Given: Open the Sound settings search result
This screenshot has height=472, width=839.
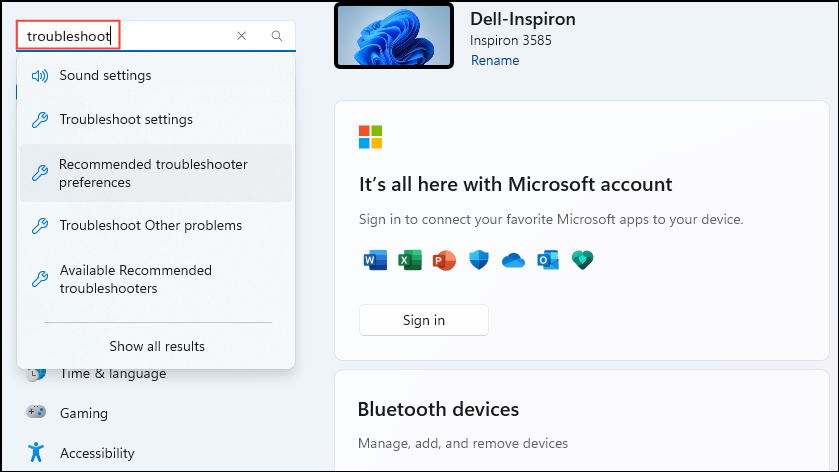Looking at the screenshot, I should coord(156,75).
